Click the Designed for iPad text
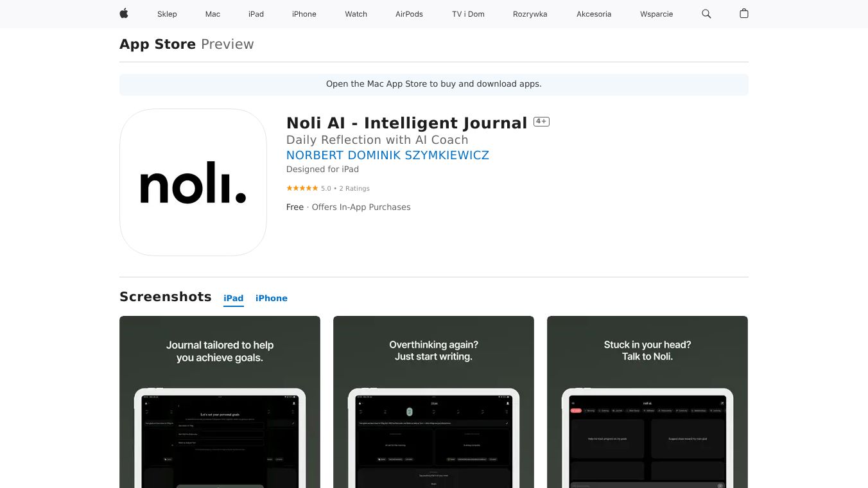The image size is (868, 488). (322, 170)
